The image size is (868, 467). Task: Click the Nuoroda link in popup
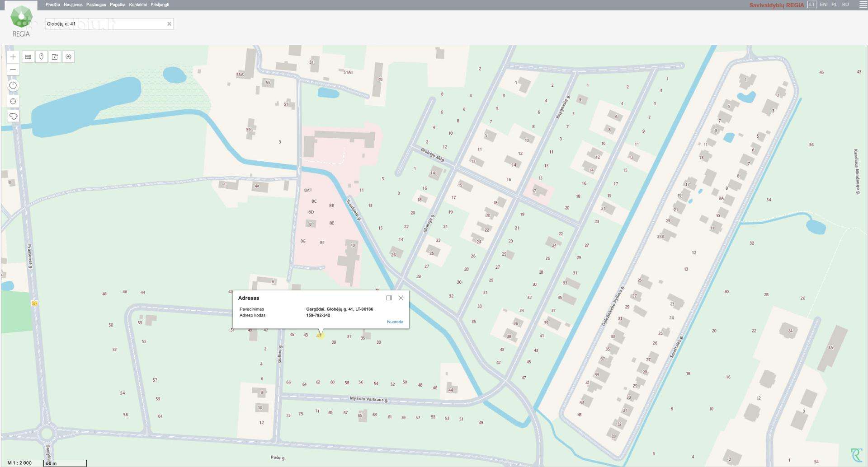coord(395,322)
